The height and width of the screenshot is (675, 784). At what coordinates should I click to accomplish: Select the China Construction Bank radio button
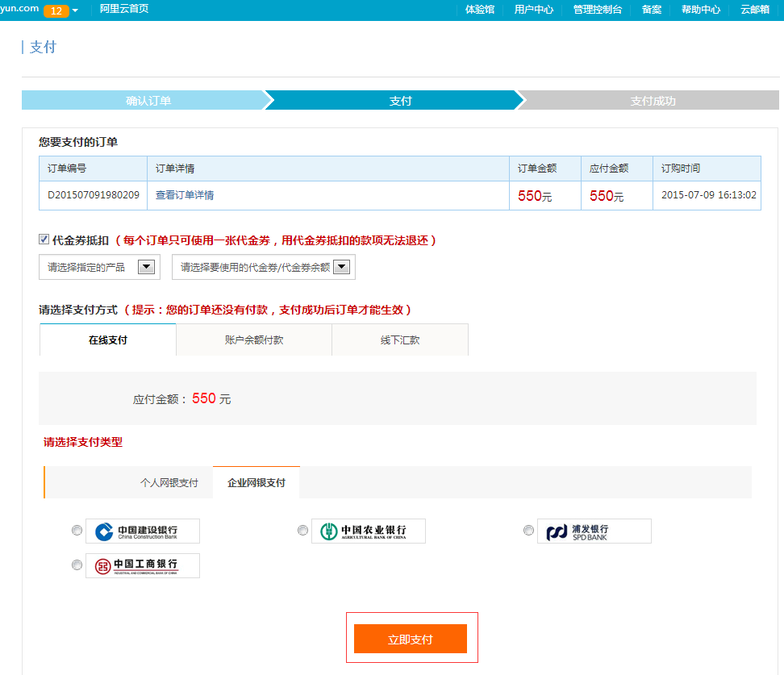[77, 531]
